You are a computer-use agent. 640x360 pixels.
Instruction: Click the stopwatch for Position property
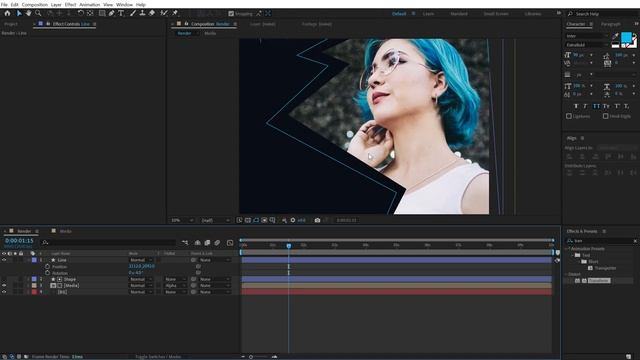[47, 267]
